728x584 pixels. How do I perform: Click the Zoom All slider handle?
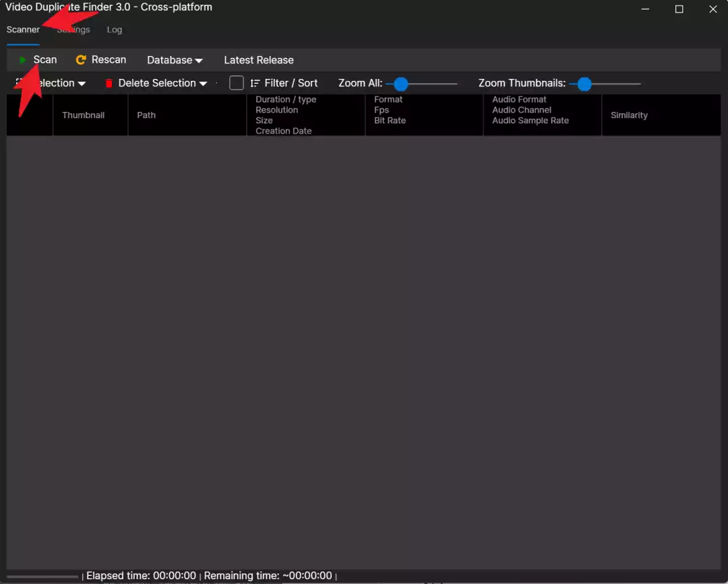(400, 84)
